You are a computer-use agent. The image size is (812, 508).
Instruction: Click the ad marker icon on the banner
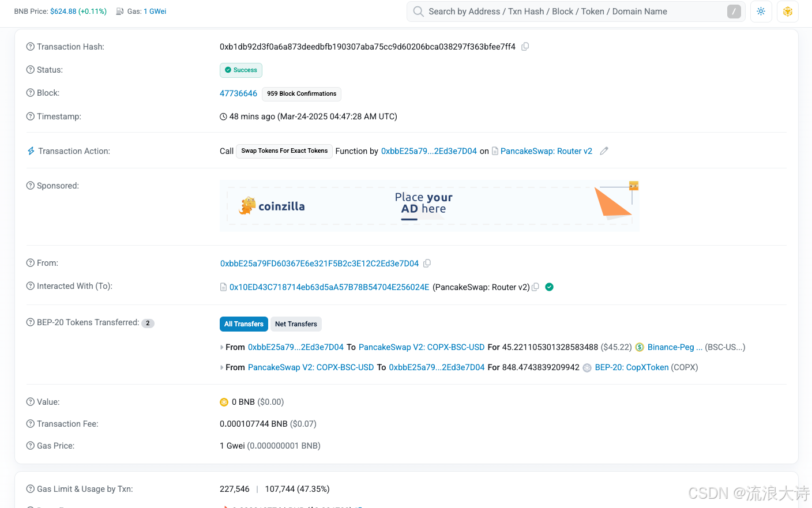coord(634,186)
